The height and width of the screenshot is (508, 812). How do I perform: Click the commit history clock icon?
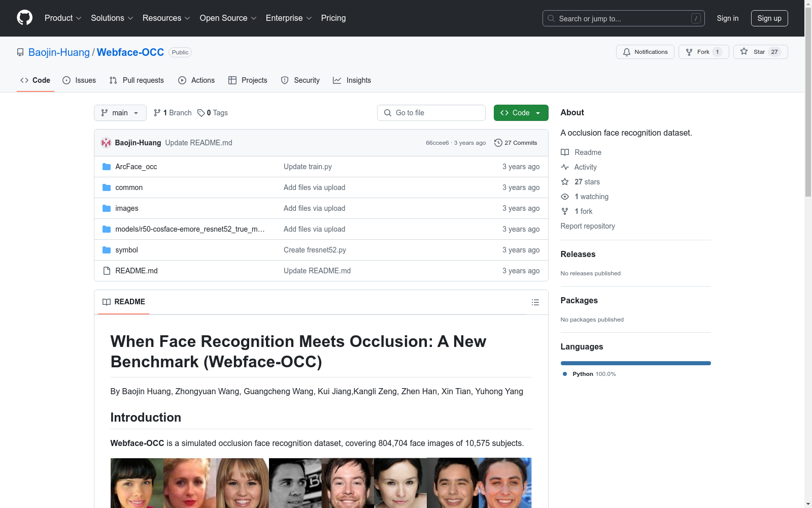[498, 143]
